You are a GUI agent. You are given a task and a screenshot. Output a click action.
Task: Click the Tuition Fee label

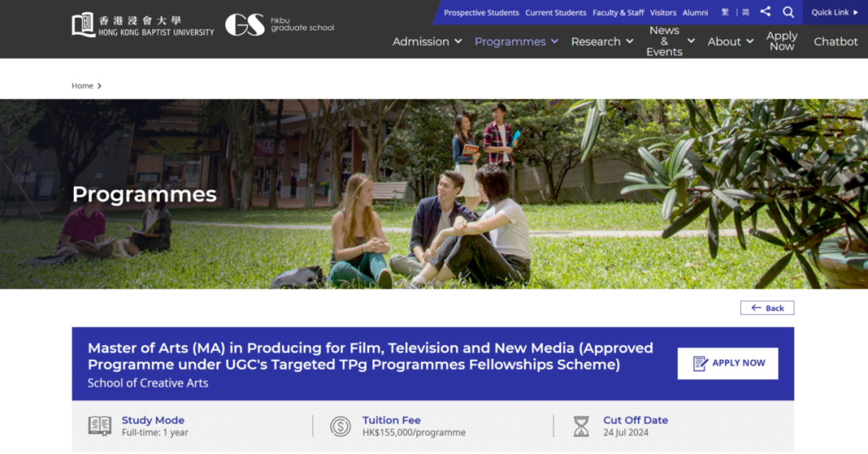click(x=391, y=420)
